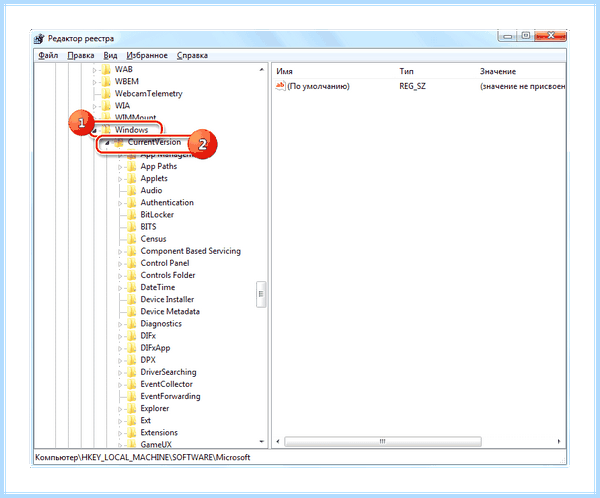The width and height of the screenshot is (600, 498).
Task: Click the Authentication folder icon
Action: [132, 203]
